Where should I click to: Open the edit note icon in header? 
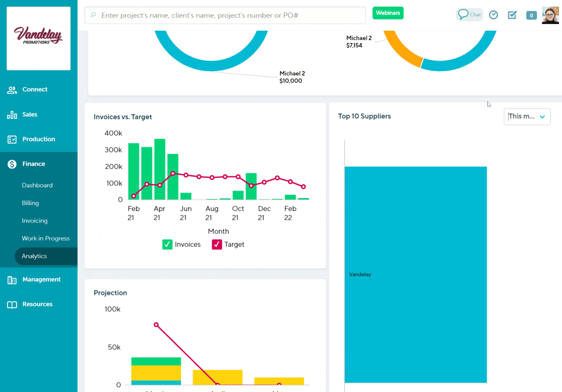(512, 15)
